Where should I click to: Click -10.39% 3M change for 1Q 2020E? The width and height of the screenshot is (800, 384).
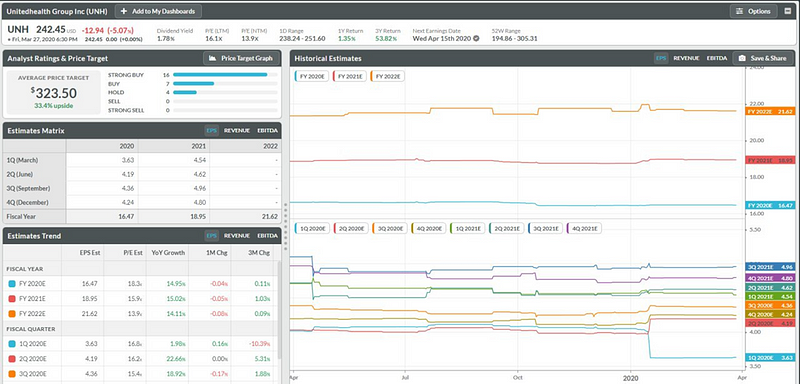click(x=260, y=344)
